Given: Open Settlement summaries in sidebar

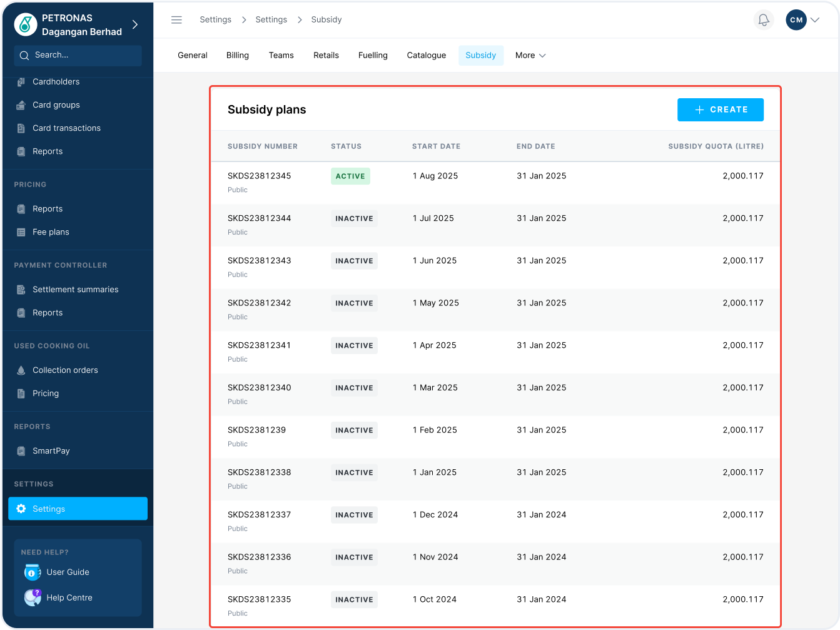Looking at the screenshot, I should click(75, 290).
